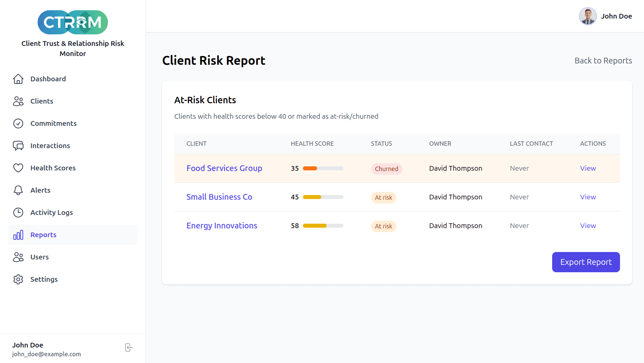644x363 pixels.
Task: Open the Users menu item
Action: 40,257
